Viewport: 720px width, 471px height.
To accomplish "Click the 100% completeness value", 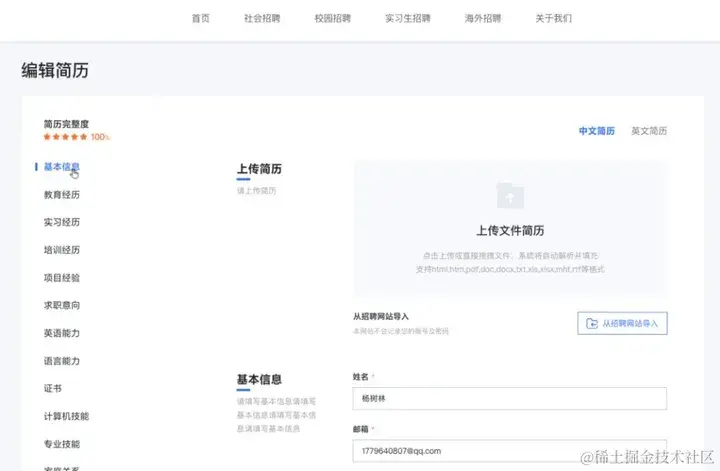I will tap(100, 137).
